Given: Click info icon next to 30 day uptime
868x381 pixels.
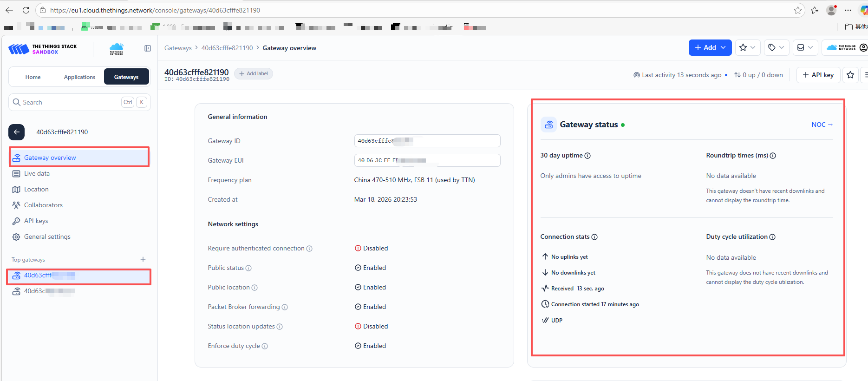Looking at the screenshot, I should point(587,156).
